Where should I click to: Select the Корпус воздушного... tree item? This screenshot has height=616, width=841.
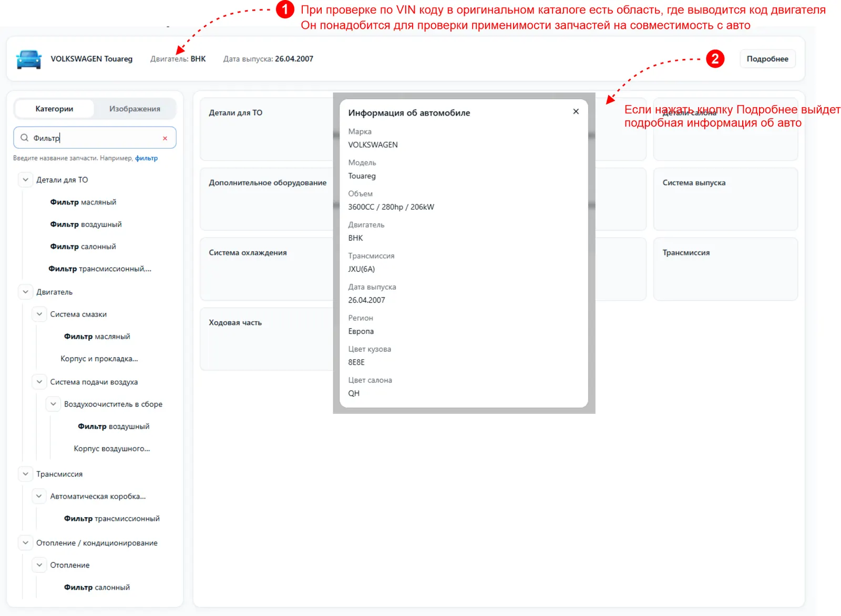coord(111,449)
